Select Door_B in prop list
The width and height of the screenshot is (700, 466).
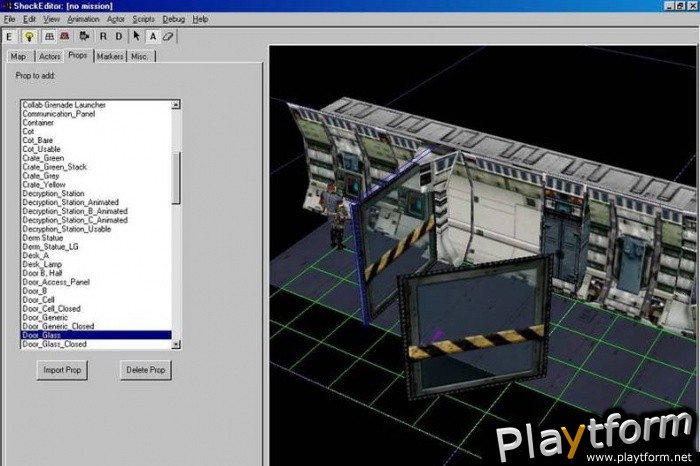96,291
